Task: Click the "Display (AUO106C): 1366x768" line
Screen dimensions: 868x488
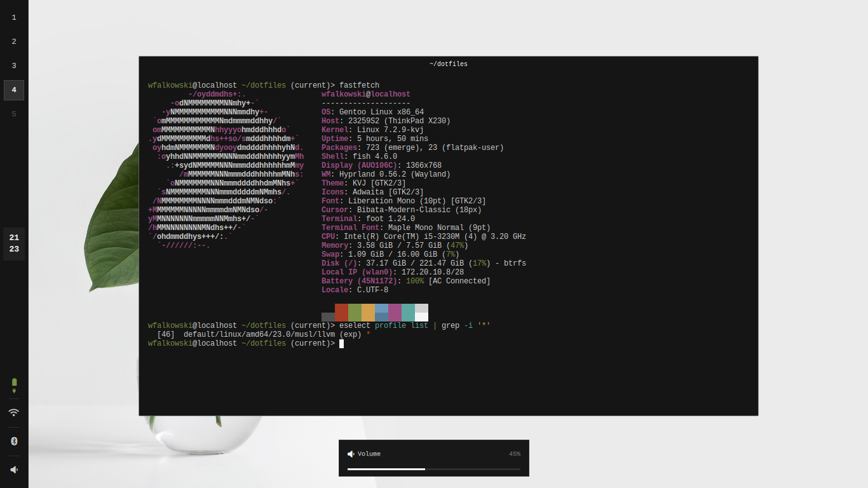Action: tap(381, 165)
